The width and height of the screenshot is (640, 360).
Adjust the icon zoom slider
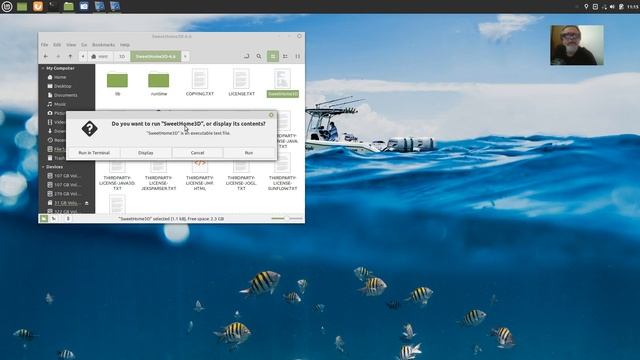287,219
